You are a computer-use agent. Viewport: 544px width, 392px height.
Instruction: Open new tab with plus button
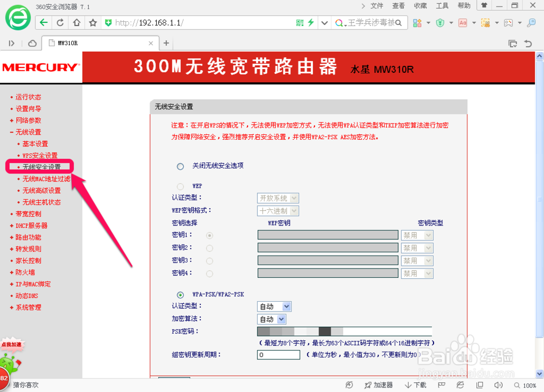point(166,43)
